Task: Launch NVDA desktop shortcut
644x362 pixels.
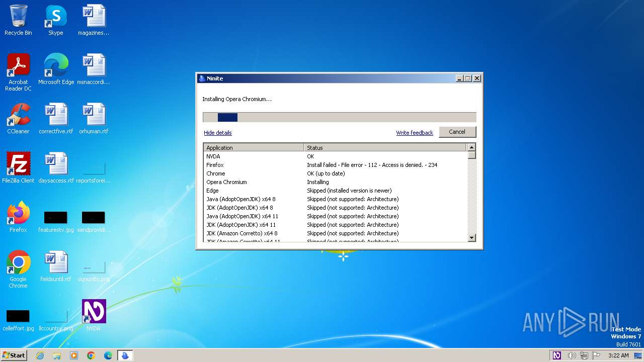Action: point(94,316)
